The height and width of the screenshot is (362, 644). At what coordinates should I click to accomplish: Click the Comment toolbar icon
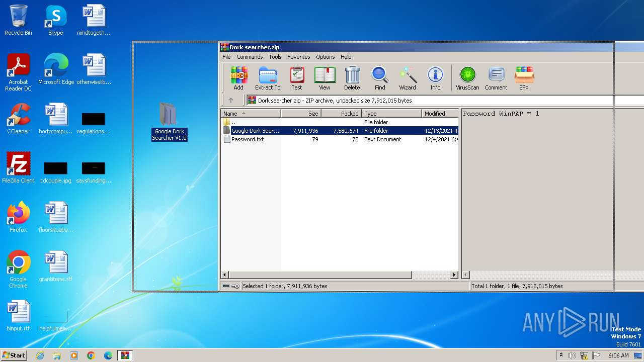[x=496, y=78]
